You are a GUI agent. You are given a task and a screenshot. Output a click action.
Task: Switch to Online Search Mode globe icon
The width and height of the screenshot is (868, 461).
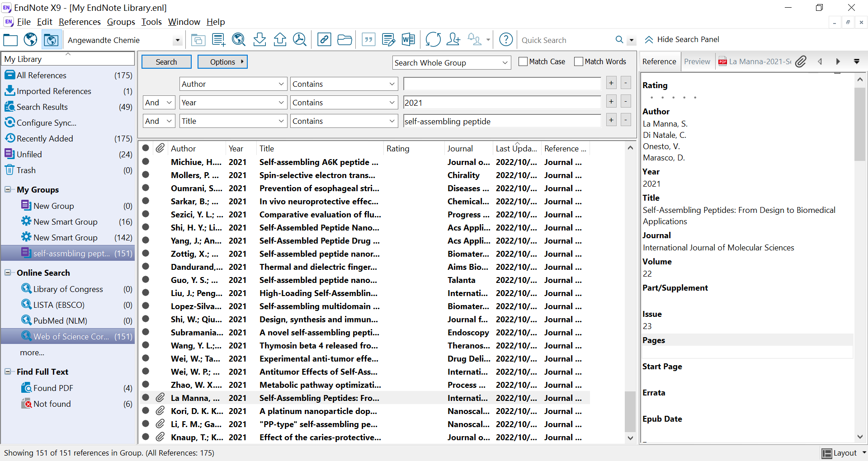pos(30,40)
